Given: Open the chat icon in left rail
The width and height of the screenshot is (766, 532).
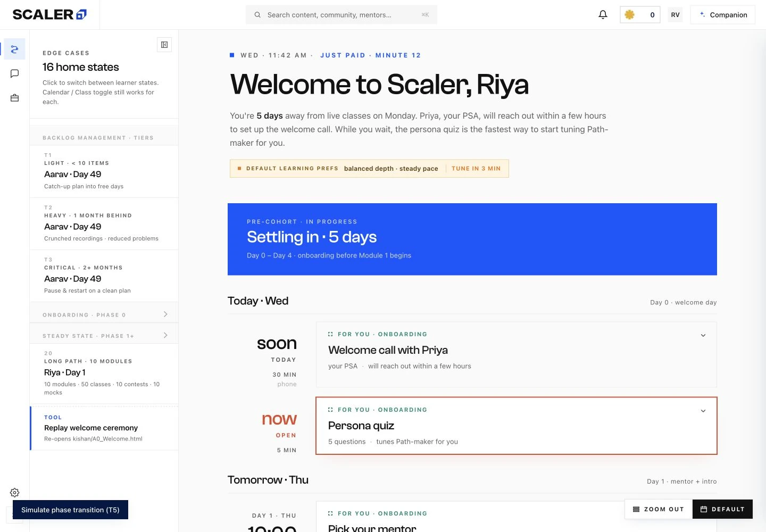Looking at the screenshot, I should pyautogui.click(x=14, y=73).
